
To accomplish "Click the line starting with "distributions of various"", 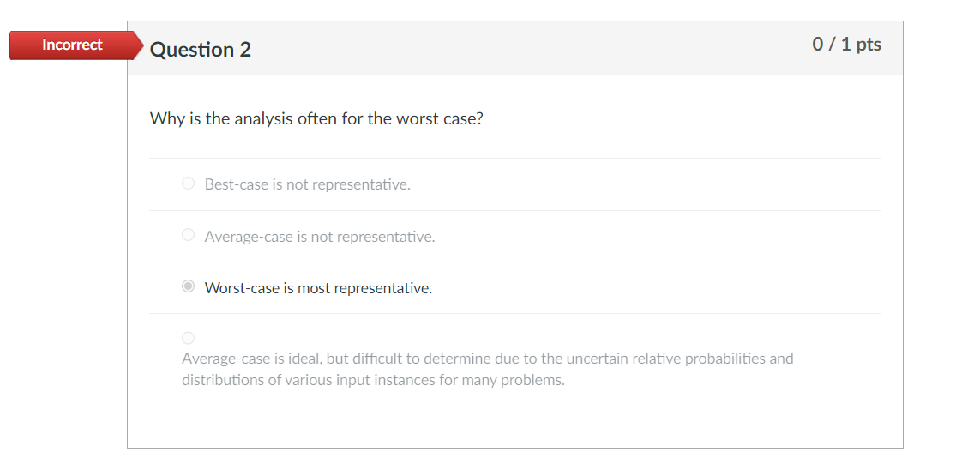I will click(x=373, y=380).
